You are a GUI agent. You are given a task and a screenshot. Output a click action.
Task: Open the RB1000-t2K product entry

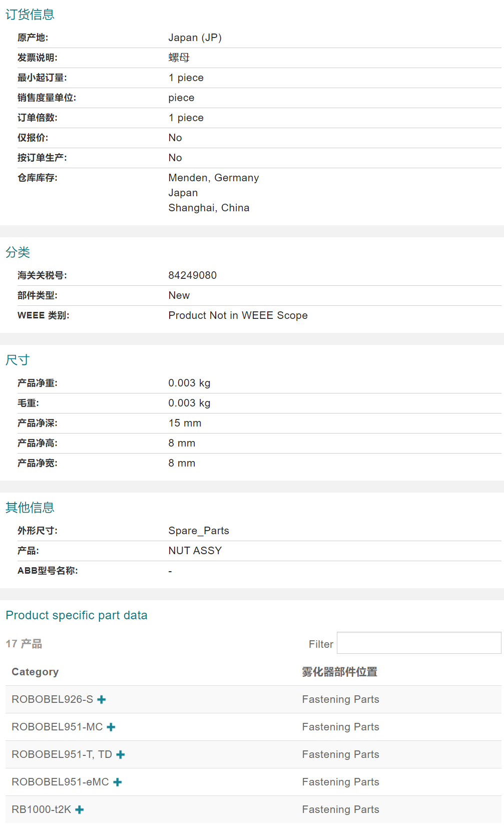point(42,809)
